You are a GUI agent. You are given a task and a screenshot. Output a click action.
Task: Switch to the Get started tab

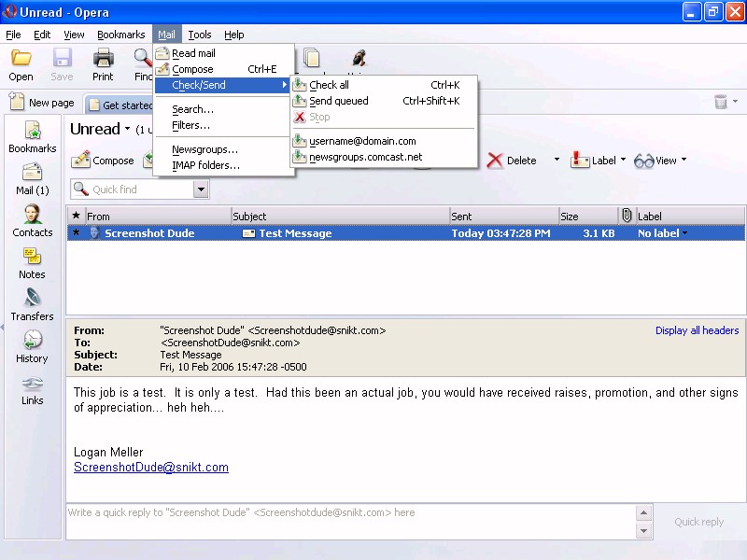tap(120, 105)
